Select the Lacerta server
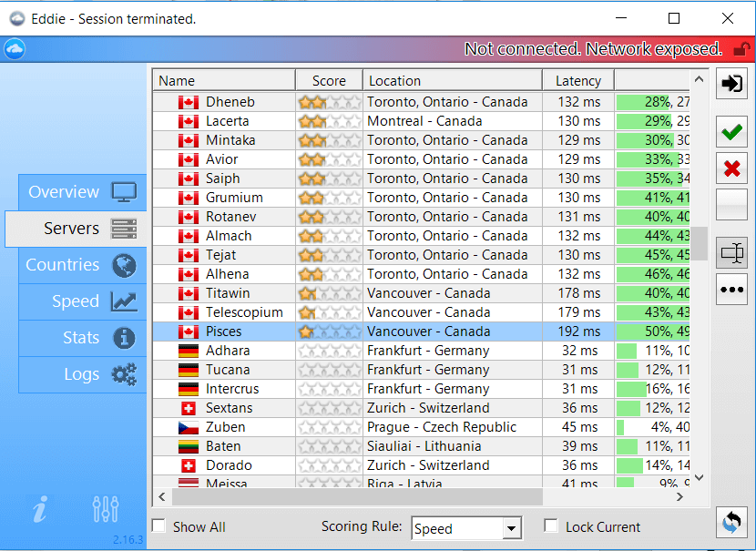 click(422, 121)
